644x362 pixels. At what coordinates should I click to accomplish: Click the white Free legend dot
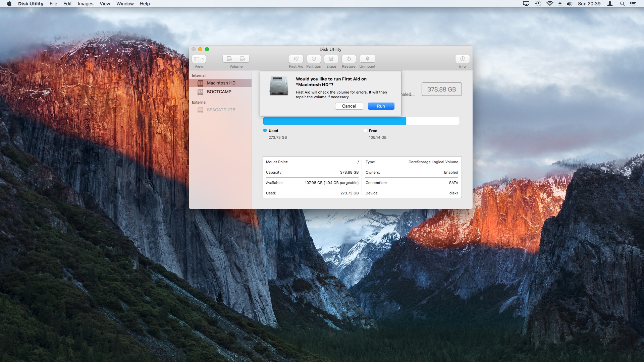(x=365, y=130)
